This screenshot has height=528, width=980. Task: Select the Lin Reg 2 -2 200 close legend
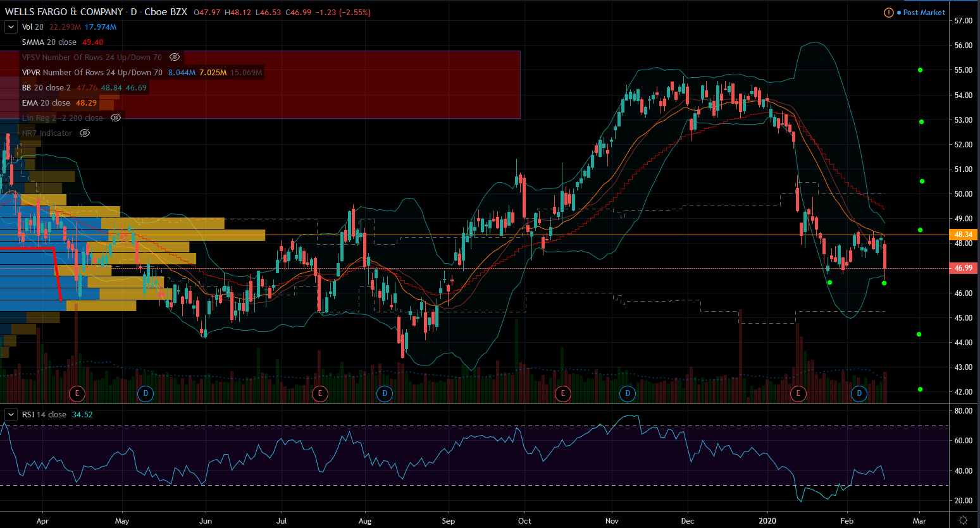click(x=63, y=118)
